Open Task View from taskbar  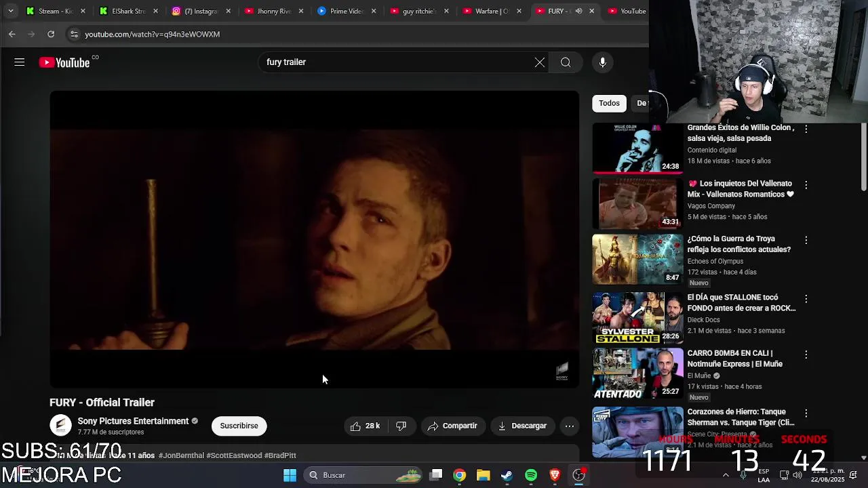[436, 475]
